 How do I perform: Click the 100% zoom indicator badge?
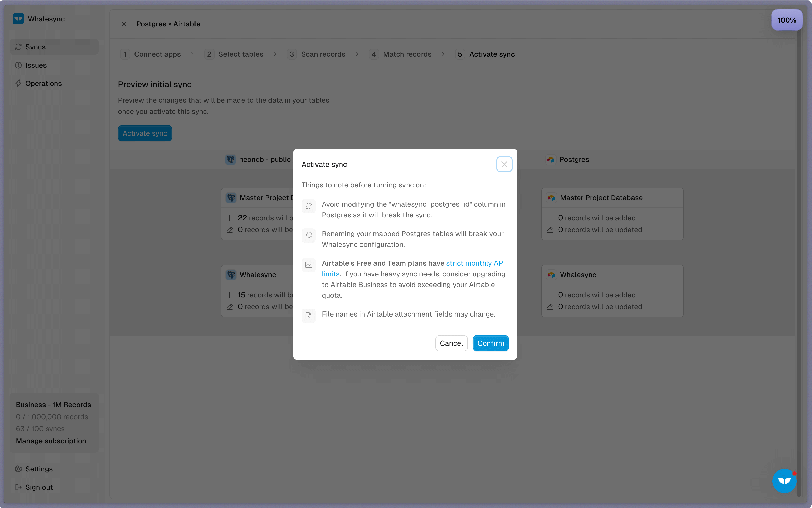[787, 20]
